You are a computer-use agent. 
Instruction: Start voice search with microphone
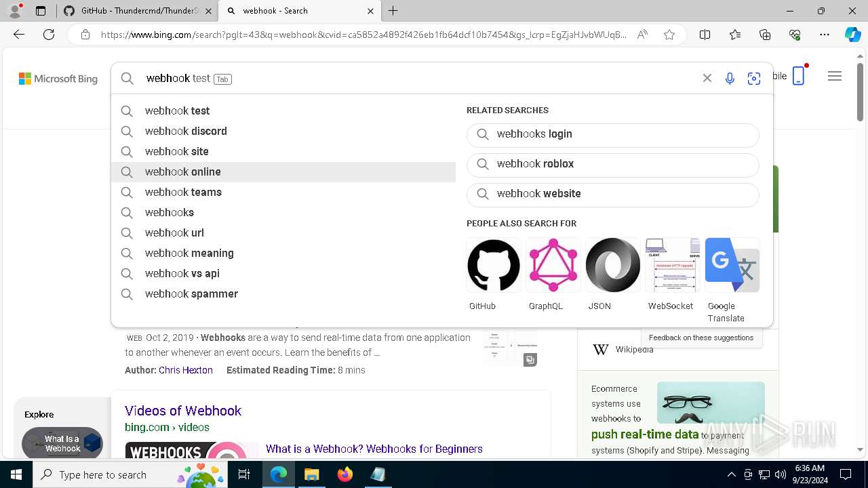(730, 79)
